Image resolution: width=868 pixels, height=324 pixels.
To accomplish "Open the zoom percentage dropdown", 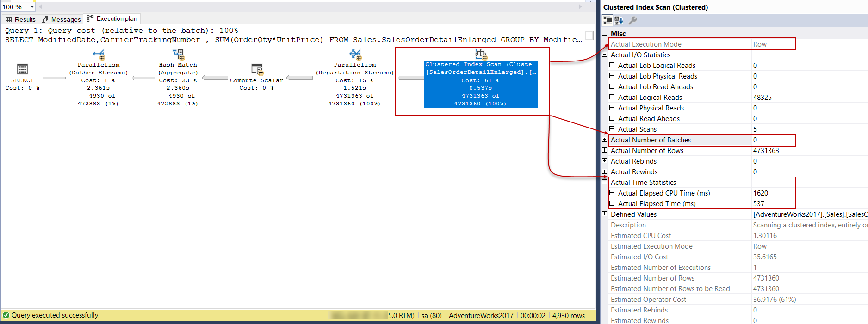I will (32, 7).
